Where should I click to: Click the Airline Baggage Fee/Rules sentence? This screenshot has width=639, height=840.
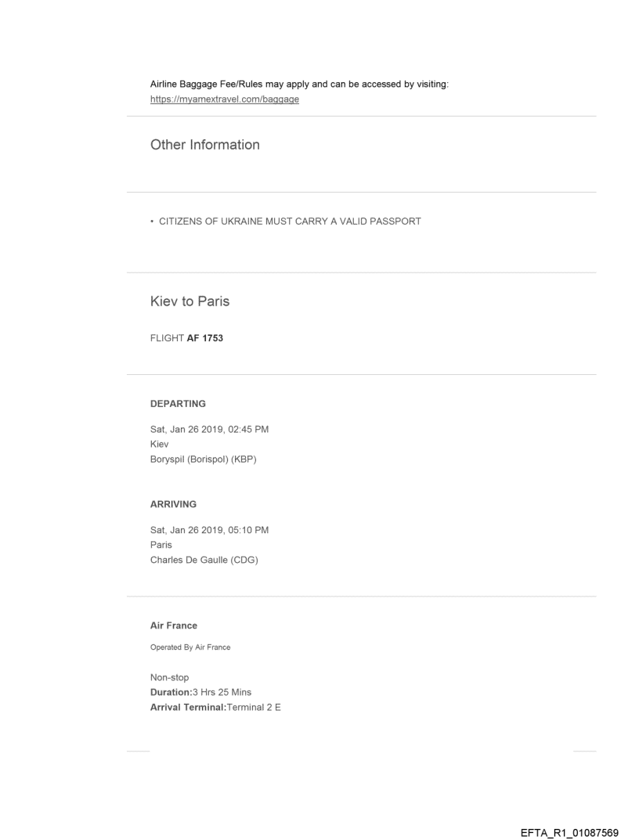pos(298,85)
